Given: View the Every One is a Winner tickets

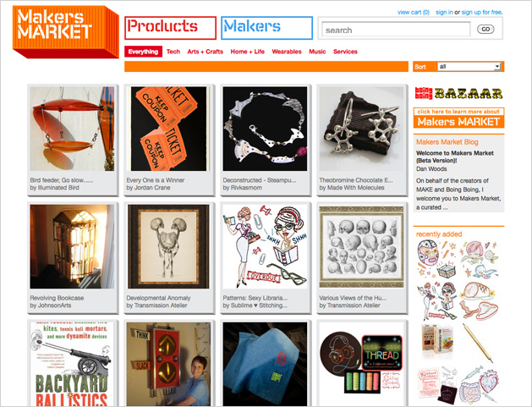Looking at the screenshot, I should pos(168,129).
